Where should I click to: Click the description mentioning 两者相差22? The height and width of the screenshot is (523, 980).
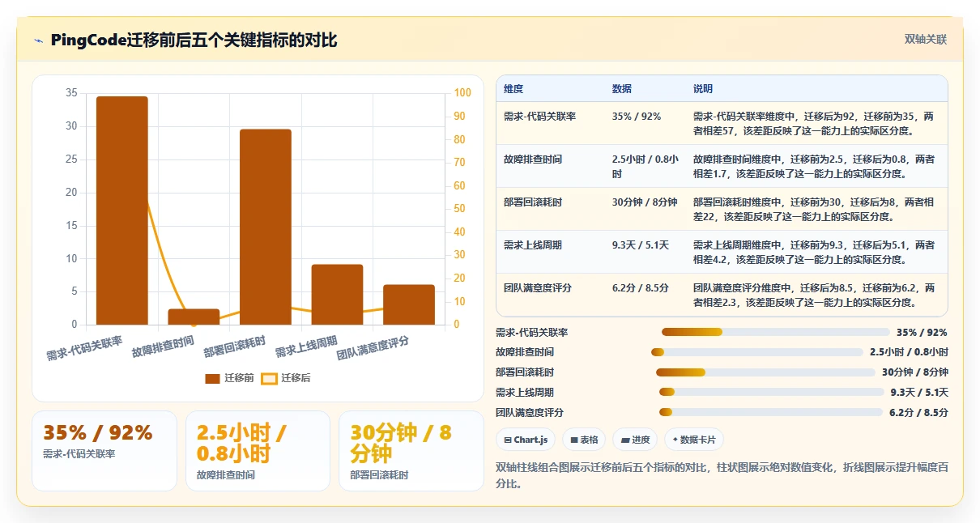[x=814, y=209]
